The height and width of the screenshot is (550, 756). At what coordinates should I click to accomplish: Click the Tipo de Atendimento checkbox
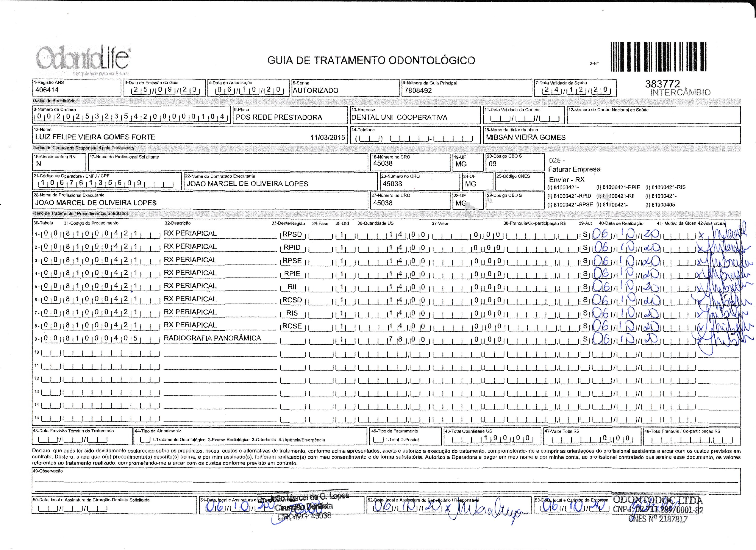coord(146,440)
